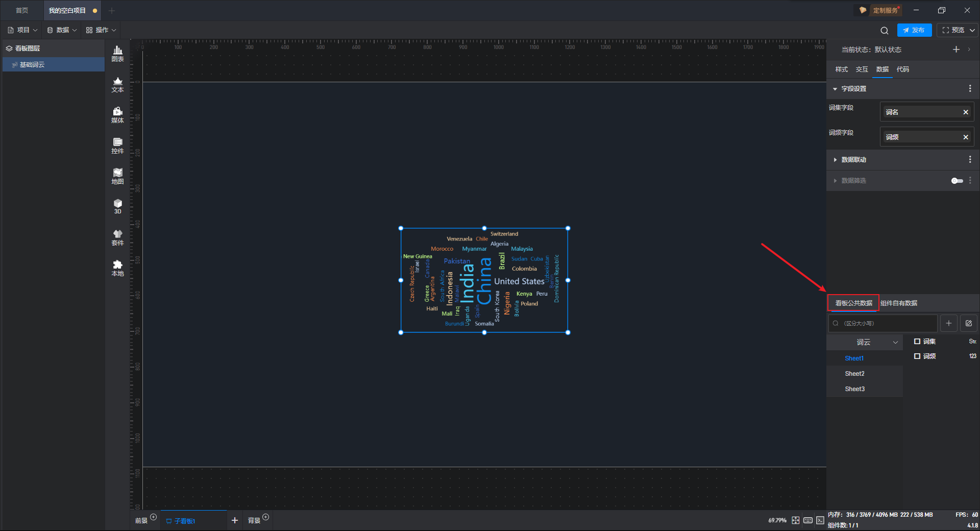Expand the 数据筛选 section
Viewport: 980px width, 531px height.
pyautogui.click(x=835, y=181)
